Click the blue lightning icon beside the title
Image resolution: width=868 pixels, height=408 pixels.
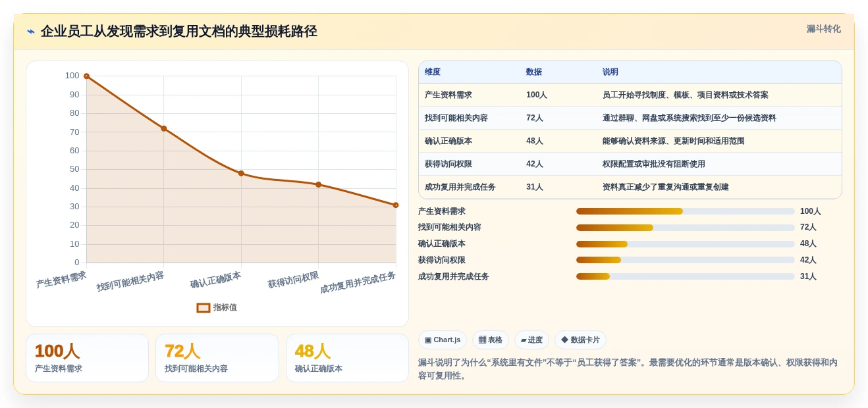[x=31, y=32]
